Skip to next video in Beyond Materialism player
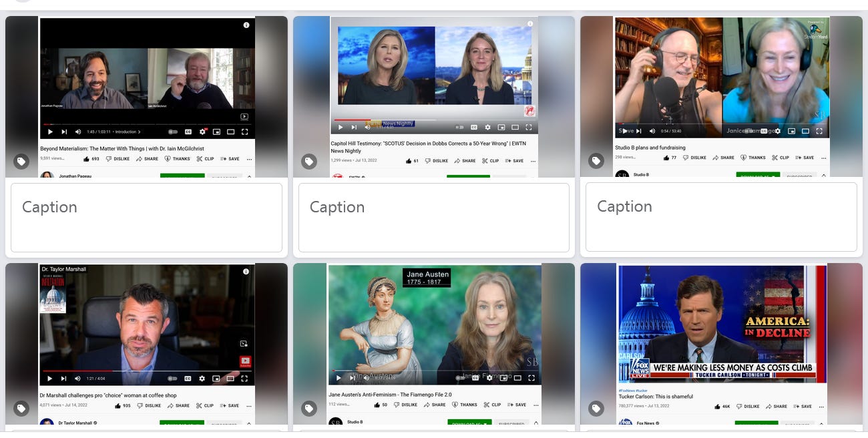 coord(63,132)
